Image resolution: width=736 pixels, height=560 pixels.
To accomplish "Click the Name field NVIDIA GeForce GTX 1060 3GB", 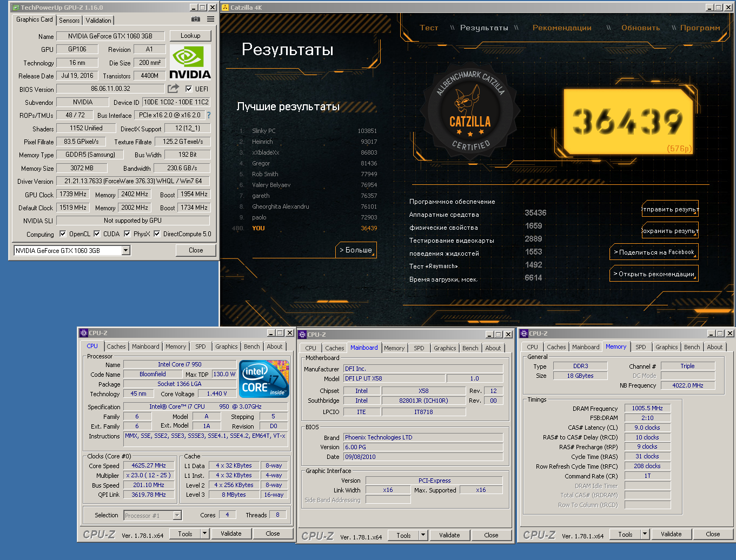I will 110,36.
